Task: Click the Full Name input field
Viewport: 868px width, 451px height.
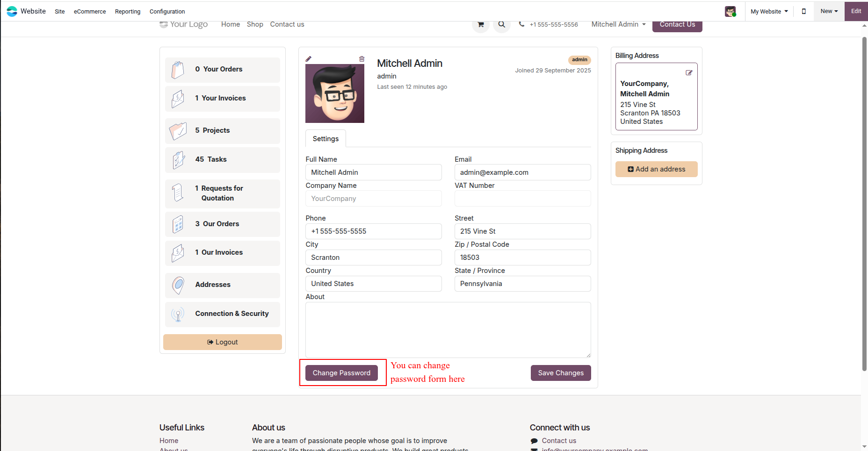Action: tap(374, 172)
